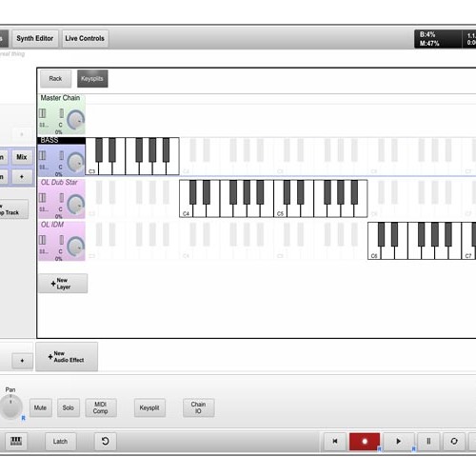Screen dimensions: 476x476
Task: Click OL Dub Star small fader icon
Action: point(62,198)
